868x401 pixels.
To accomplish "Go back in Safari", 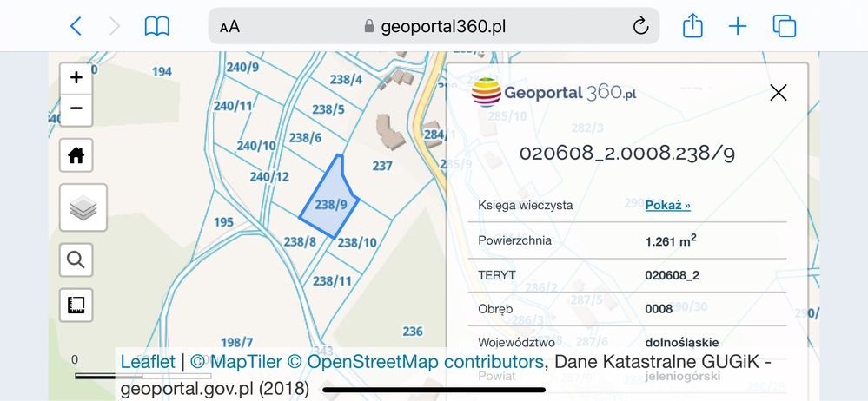I will pos(76,26).
